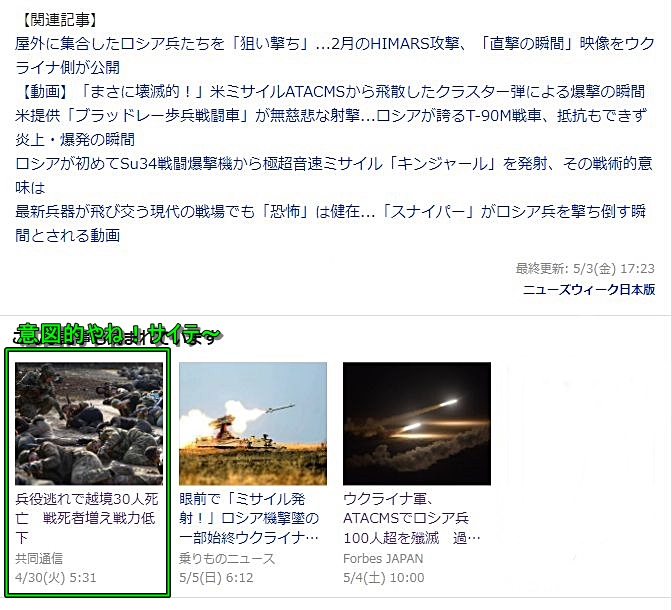Visit the ニューズウィーク日本版 source link
Image resolution: width=672 pixels, height=610 pixels.
click(589, 290)
